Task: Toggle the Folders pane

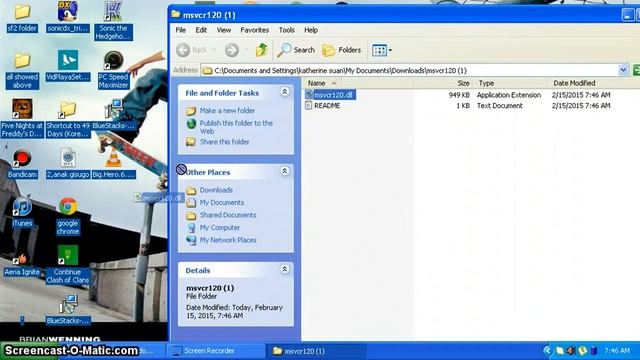Action: pos(342,50)
